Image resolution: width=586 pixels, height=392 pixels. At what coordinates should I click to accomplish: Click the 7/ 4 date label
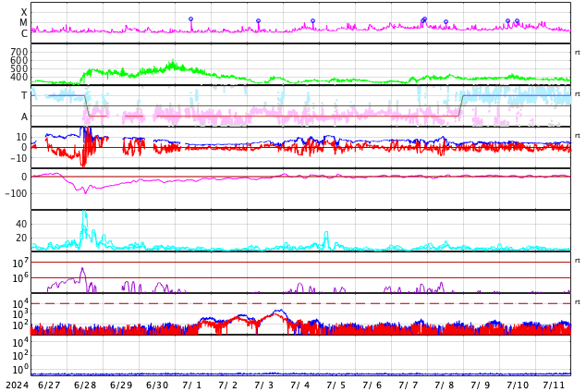[300, 385]
